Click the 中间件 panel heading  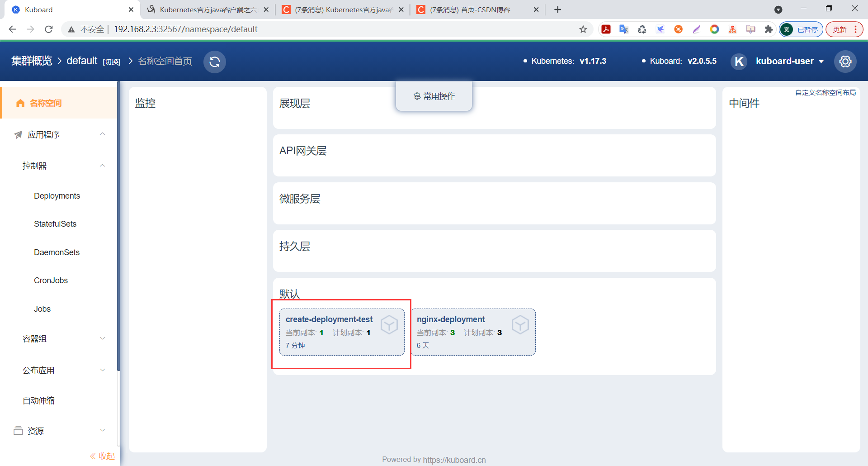(x=744, y=104)
